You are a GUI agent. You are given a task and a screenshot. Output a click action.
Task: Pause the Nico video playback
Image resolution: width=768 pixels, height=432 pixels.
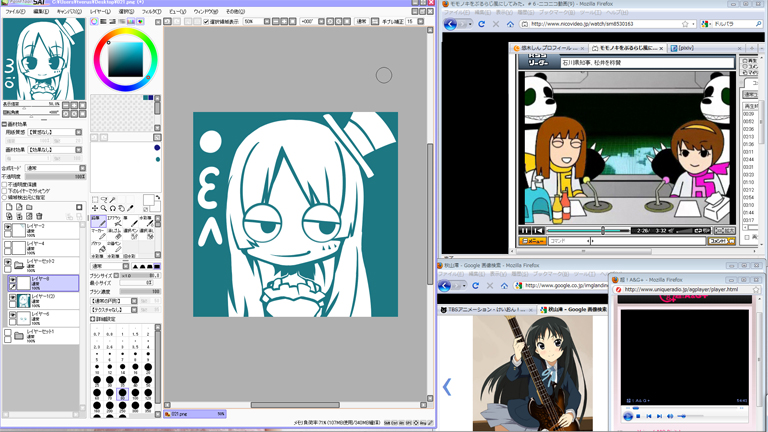(525, 230)
